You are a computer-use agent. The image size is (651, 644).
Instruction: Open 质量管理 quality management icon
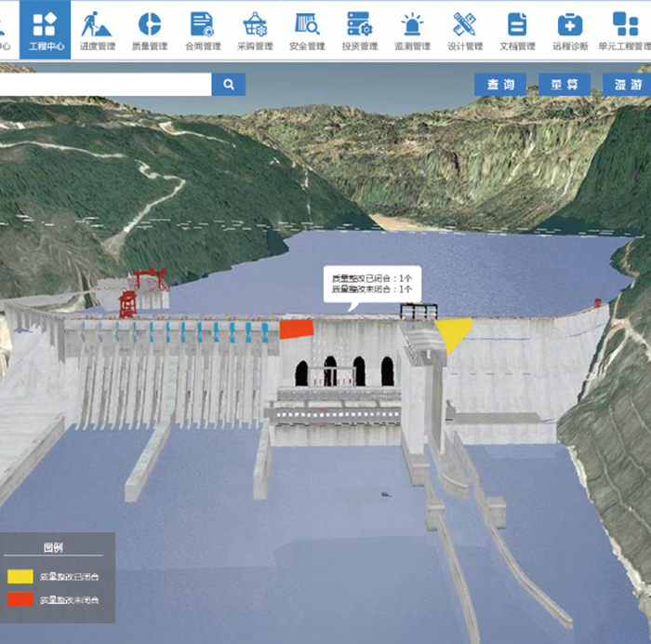click(149, 30)
